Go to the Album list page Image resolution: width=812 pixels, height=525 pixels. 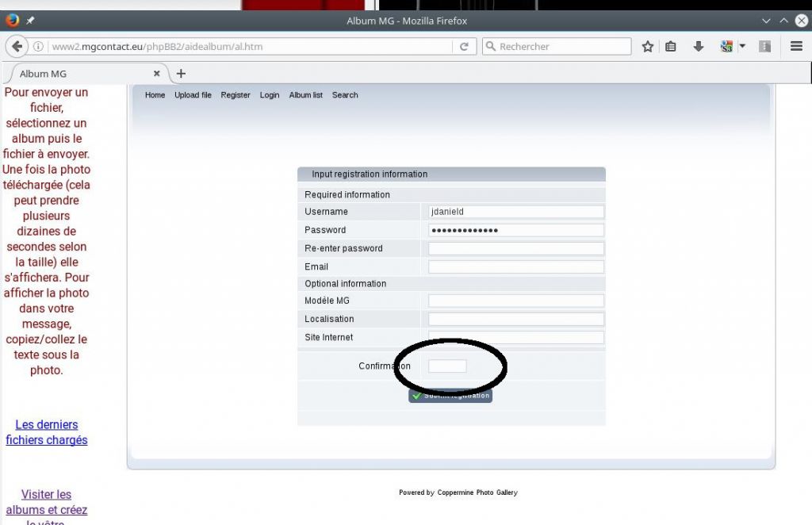(305, 95)
